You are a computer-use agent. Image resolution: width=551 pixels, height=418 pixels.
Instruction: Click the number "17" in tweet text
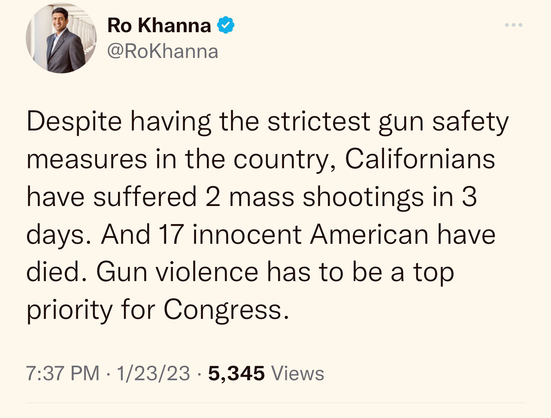(x=172, y=234)
